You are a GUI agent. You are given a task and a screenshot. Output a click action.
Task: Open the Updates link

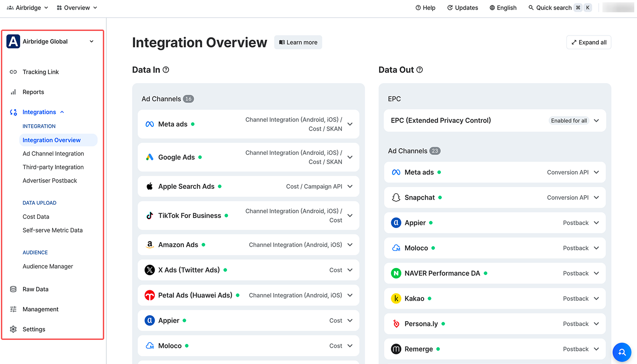[x=463, y=8]
